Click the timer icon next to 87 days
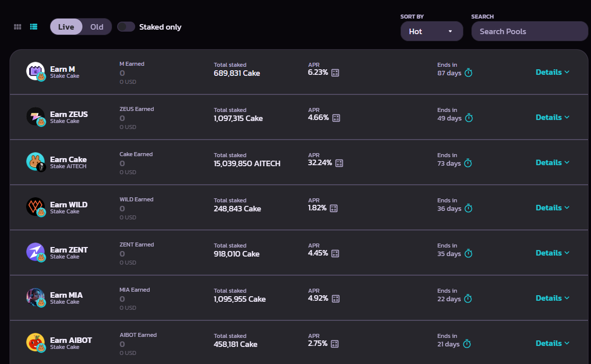Screen dimensions: 591x364 pyautogui.click(x=468, y=73)
